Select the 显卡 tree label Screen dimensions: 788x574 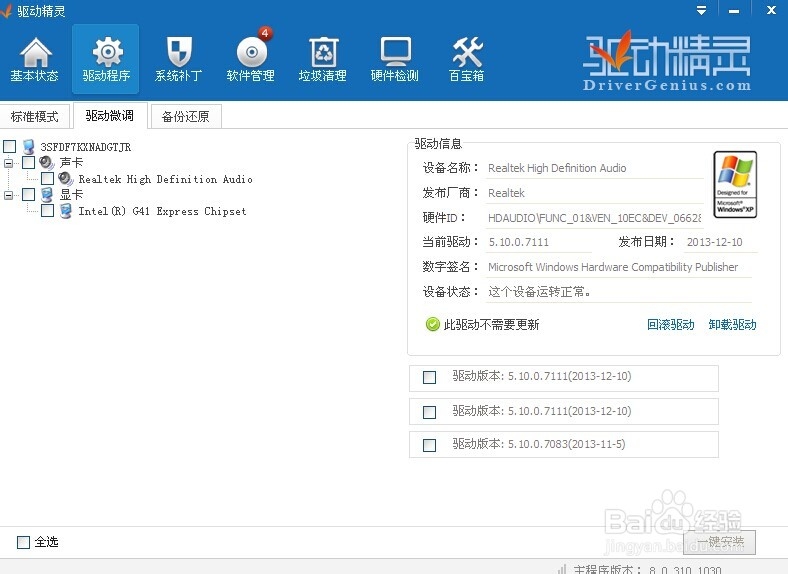pyautogui.click(x=71, y=195)
